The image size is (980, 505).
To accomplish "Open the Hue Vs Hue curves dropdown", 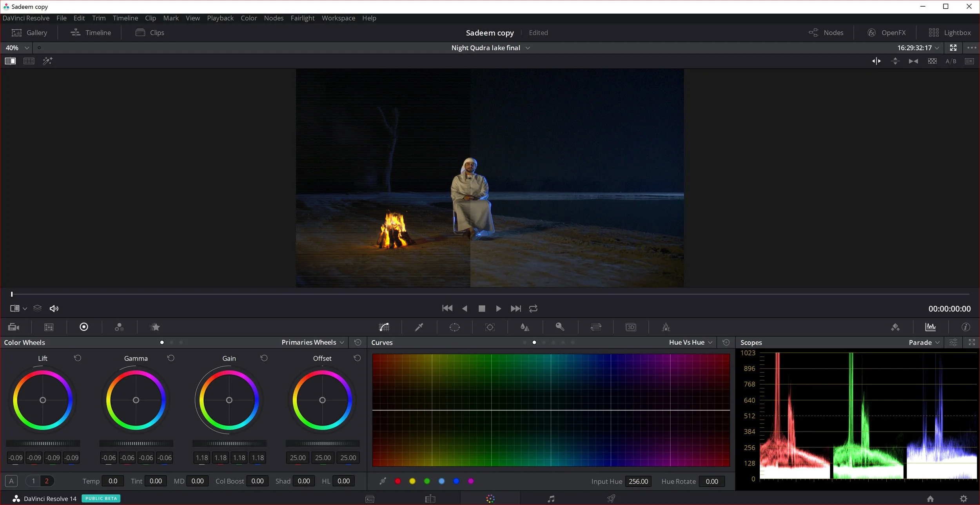I will (x=689, y=342).
